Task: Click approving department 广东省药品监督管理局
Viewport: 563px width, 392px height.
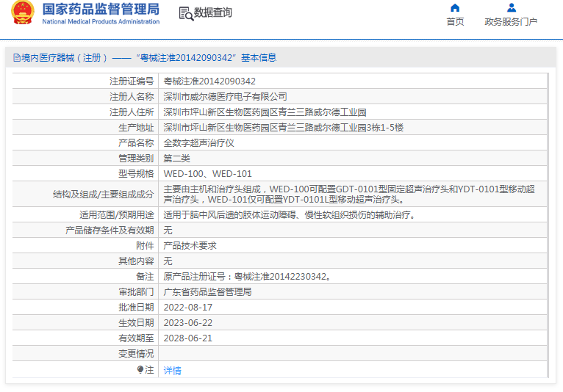Action: coord(207,292)
